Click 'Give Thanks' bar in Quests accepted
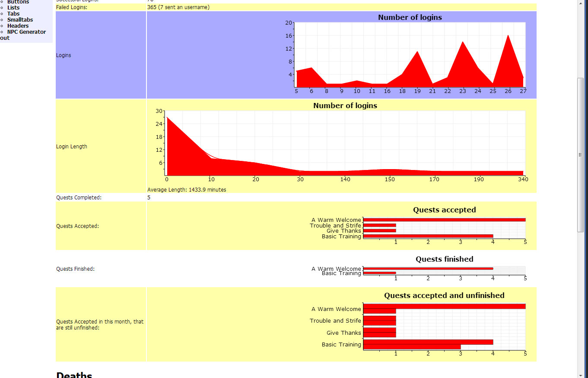The height and width of the screenshot is (378, 588). tap(379, 231)
